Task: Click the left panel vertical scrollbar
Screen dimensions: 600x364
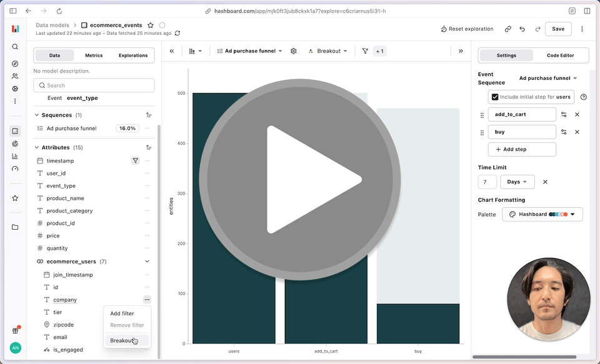Action: (x=159, y=241)
